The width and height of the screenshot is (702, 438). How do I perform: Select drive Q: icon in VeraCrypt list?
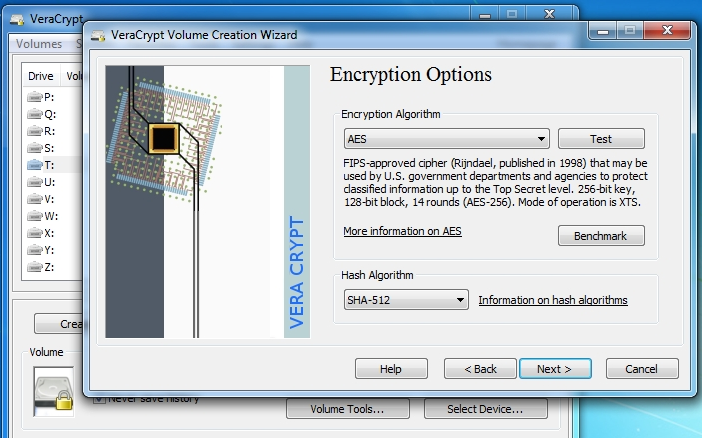[x=34, y=114]
